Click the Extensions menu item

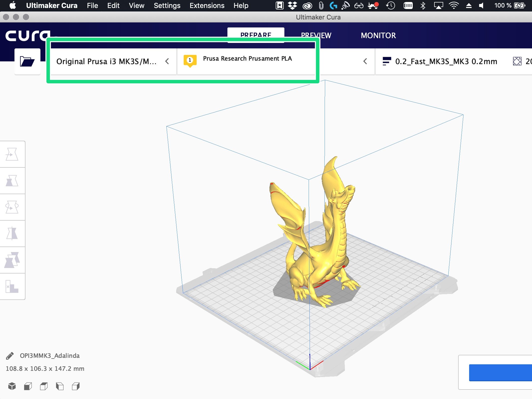click(x=207, y=5)
